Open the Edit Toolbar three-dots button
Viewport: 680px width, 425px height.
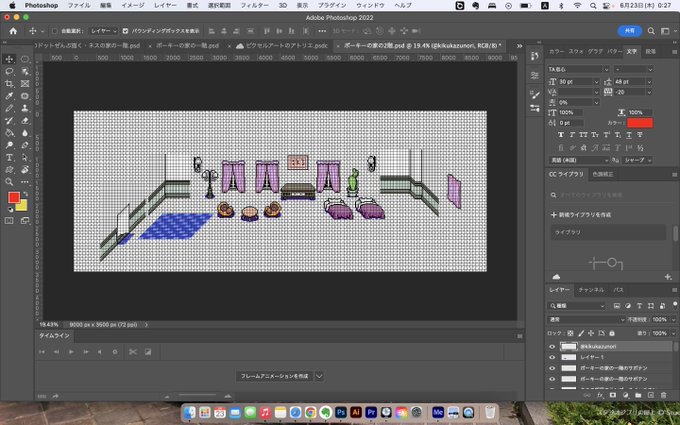pyautogui.click(x=25, y=182)
